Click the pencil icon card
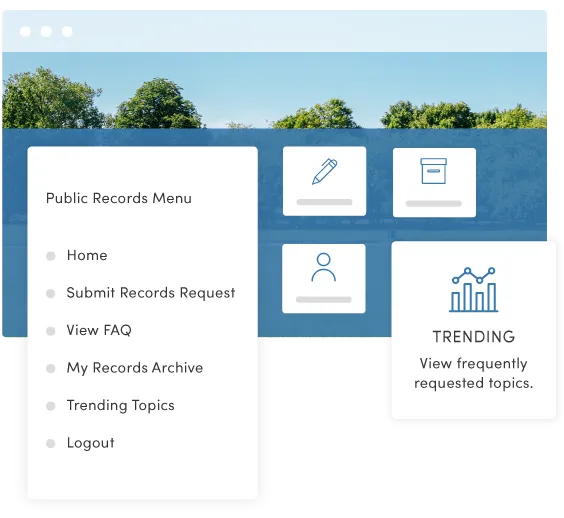The image size is (564, 518). pos(324,181)
